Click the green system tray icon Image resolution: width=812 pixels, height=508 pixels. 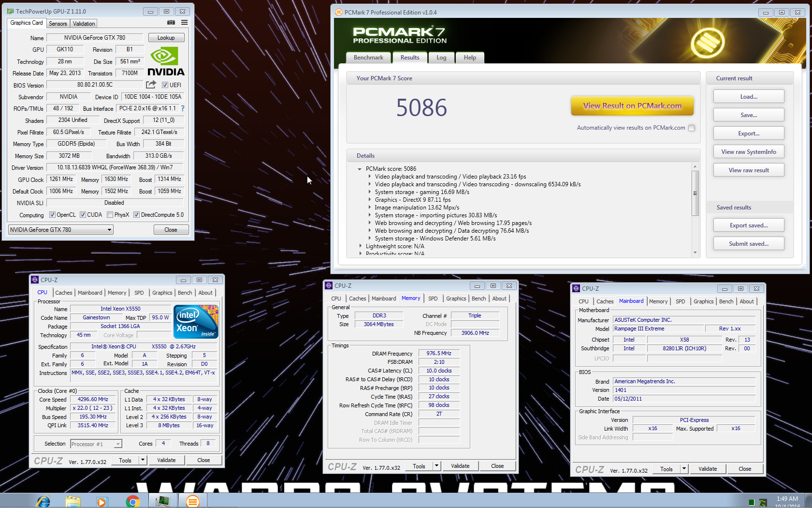click(x=751, y=503)
